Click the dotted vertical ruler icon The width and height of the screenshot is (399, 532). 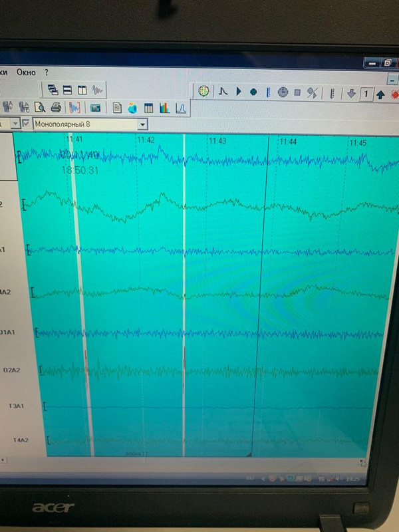[x=332, y=93]
